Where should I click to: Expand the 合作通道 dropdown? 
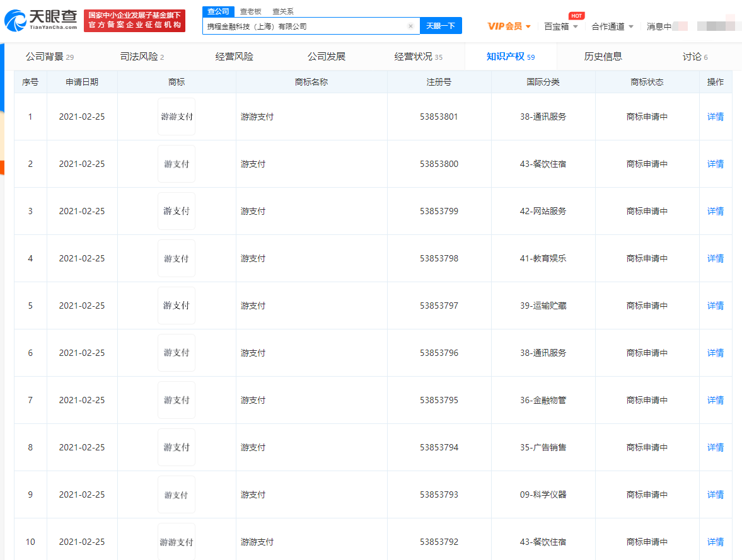[612, 26]
